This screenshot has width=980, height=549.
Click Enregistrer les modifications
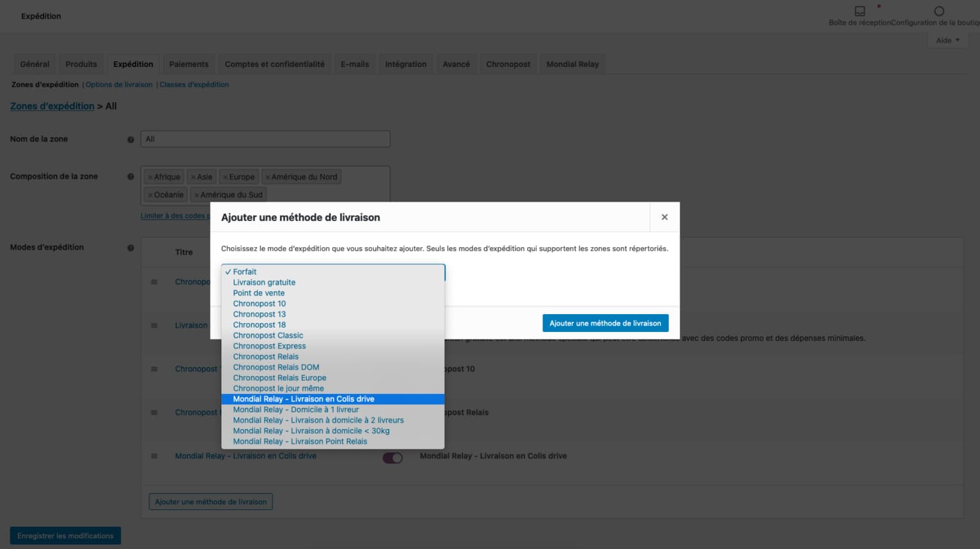point(65,535)
